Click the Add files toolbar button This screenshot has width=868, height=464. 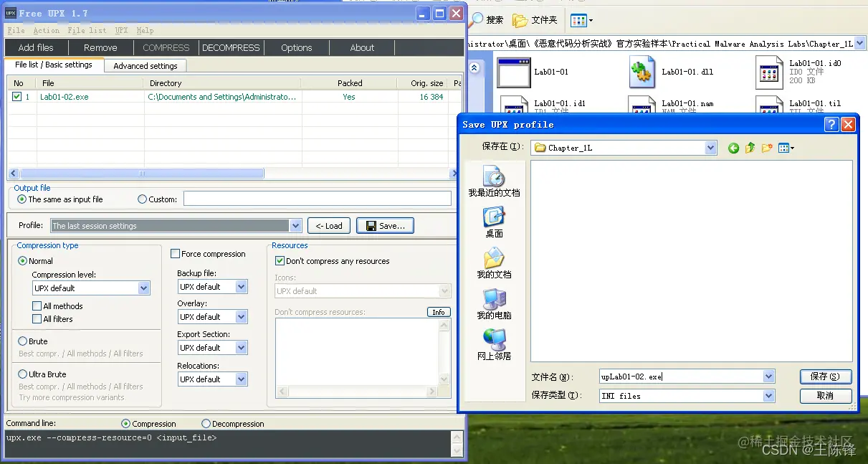[36, 48]
